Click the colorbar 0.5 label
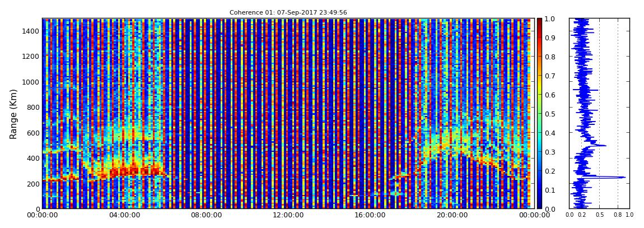The image size is (644, 228). pyautogui.click(x=549, y=114)
